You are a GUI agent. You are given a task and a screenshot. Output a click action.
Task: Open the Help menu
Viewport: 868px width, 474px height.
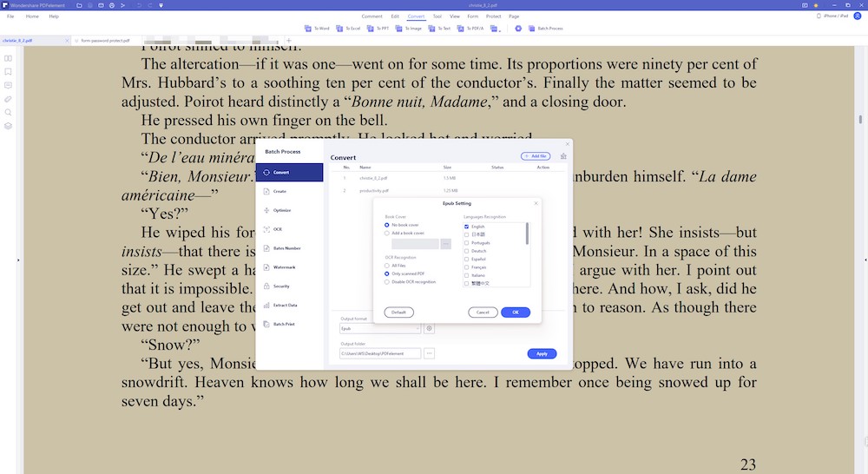pyautogui.click(x=54, y=16)
